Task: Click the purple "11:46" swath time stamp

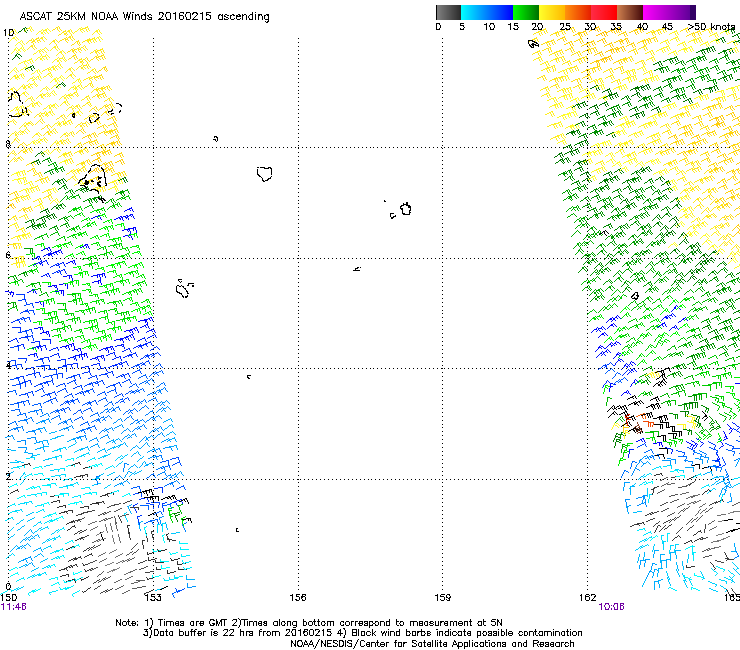Action: [x=14, y=607]
